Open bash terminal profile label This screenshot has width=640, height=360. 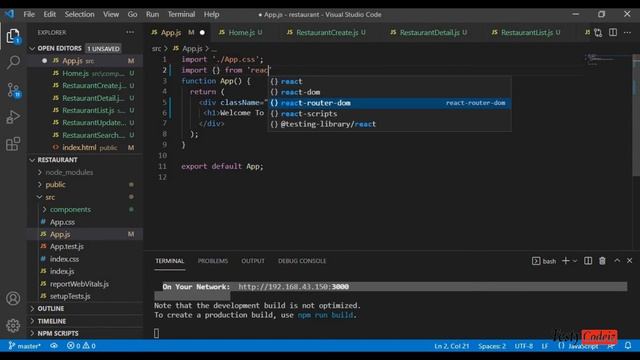tap(544, 261)
